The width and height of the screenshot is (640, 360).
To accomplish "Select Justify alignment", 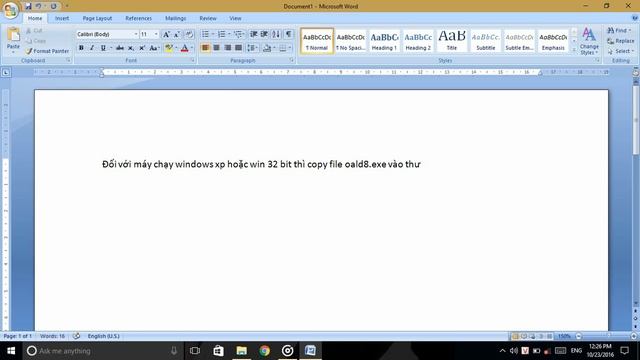I will 238,48.
